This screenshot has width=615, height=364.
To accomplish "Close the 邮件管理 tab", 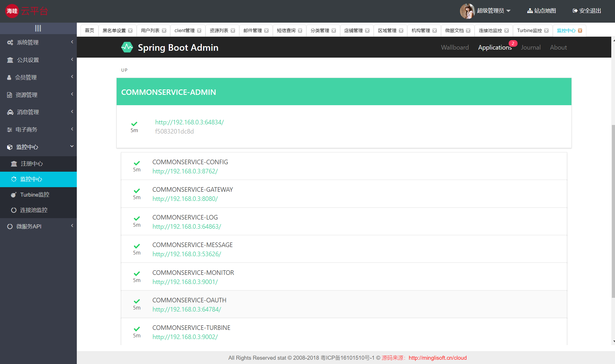I will click(x=267, y=31).
